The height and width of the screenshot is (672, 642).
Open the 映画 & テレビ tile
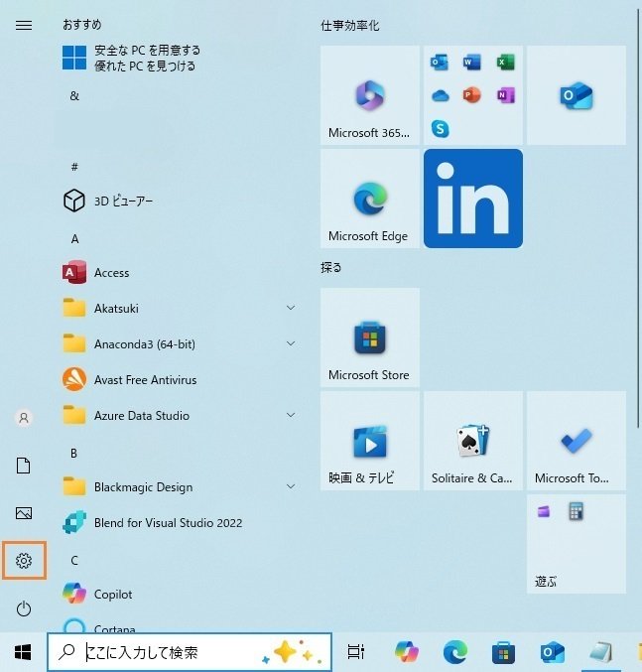tap(369, 441)
